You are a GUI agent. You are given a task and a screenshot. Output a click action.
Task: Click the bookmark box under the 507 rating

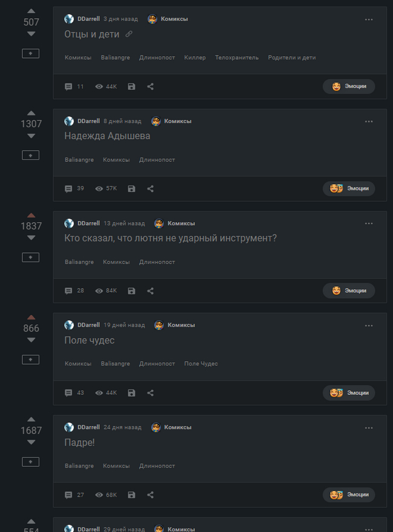pyautogui.click(x=31, y=54)
